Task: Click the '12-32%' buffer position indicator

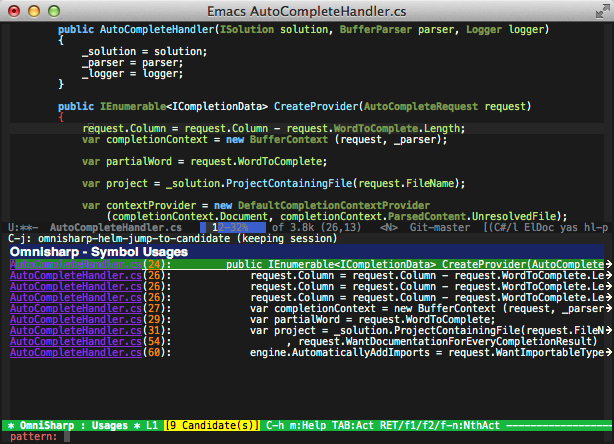Action: click(x=233, y=227)
